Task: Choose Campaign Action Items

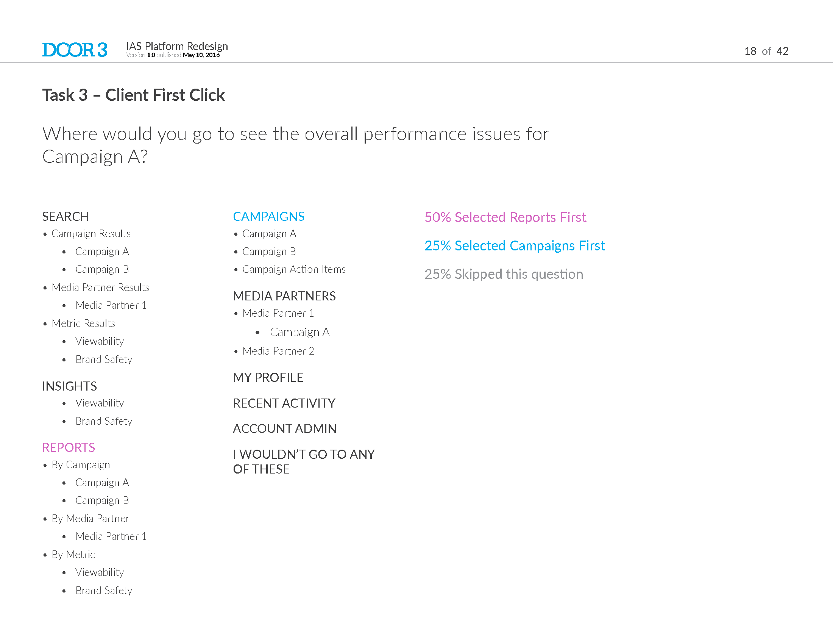Action: [294, 269]
